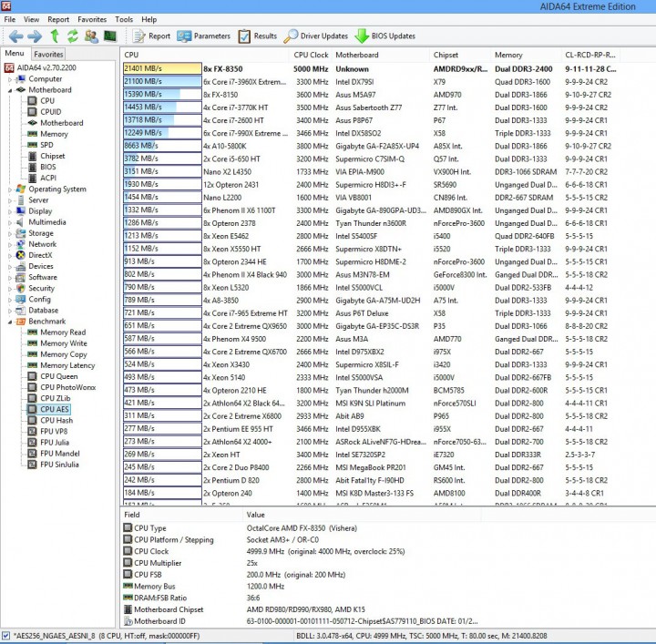Expand the Display tree node
This screenshot has height=644, width=656.
(10, 211)
